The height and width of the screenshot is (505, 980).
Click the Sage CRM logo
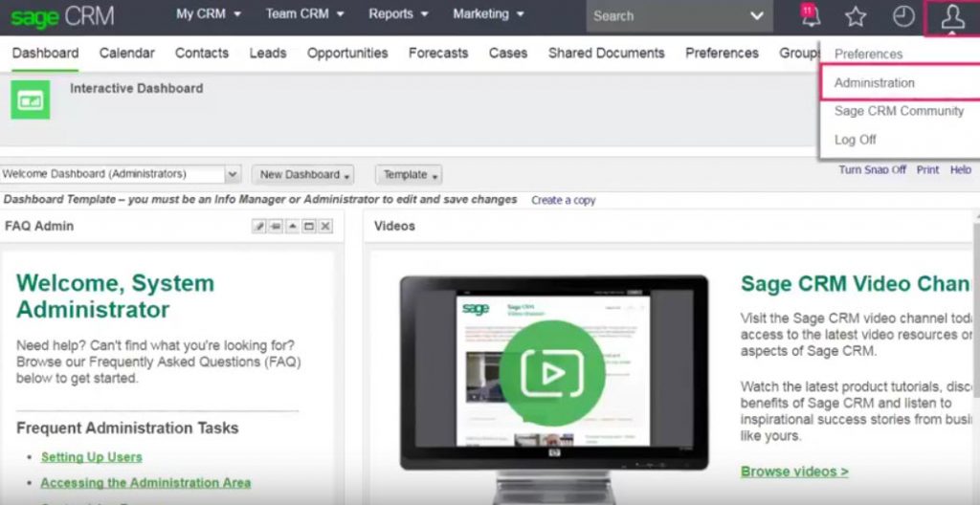(62, 17)
